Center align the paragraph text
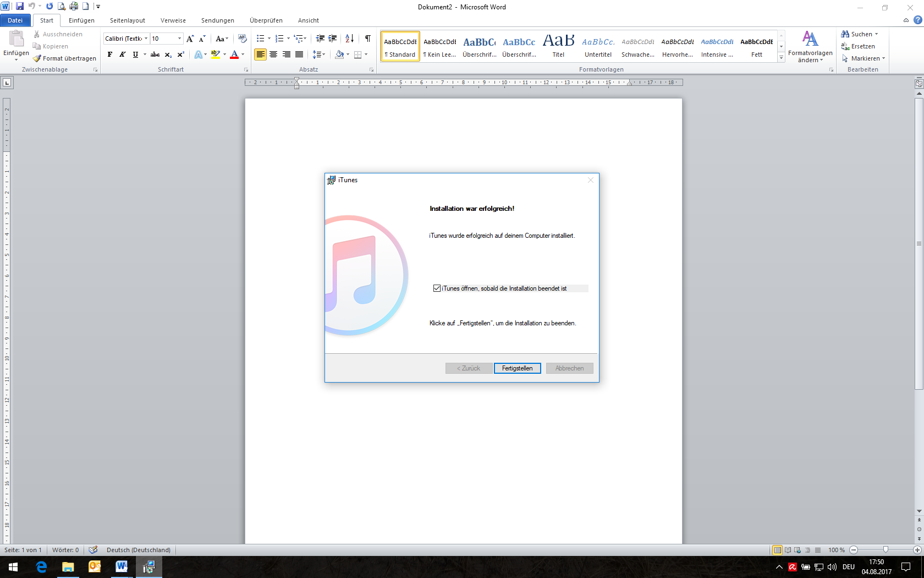Screen dimensions: 924x578 [273, 54]
